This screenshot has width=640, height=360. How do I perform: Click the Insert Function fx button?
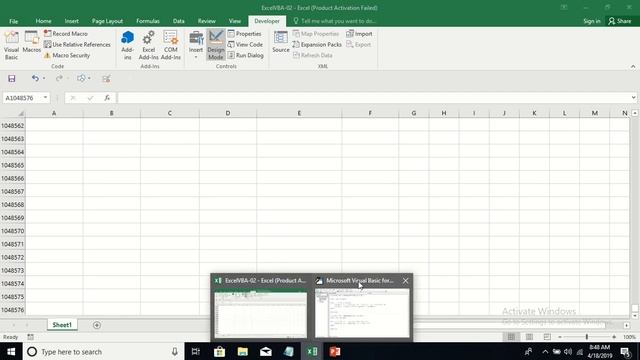coord(107,98)
